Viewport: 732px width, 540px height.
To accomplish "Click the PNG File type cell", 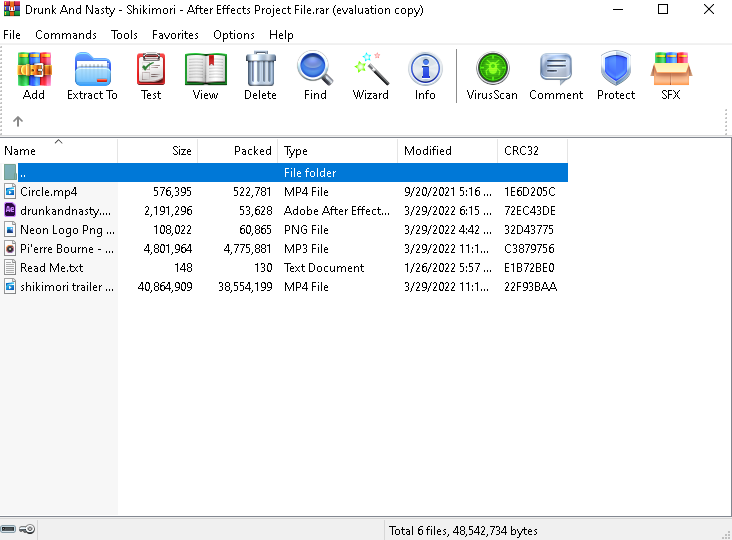I will tap(306, 230).
